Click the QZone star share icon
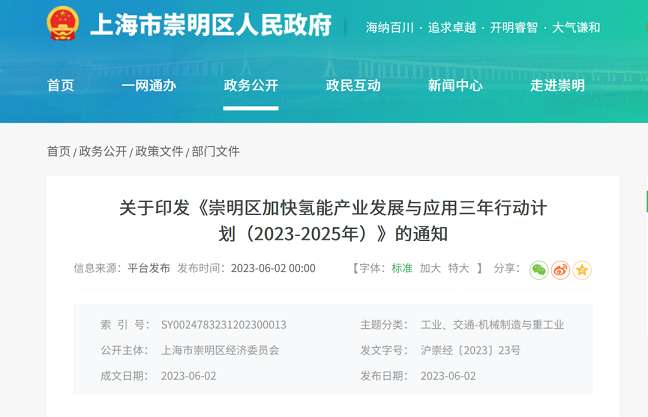 click(582, 269)
